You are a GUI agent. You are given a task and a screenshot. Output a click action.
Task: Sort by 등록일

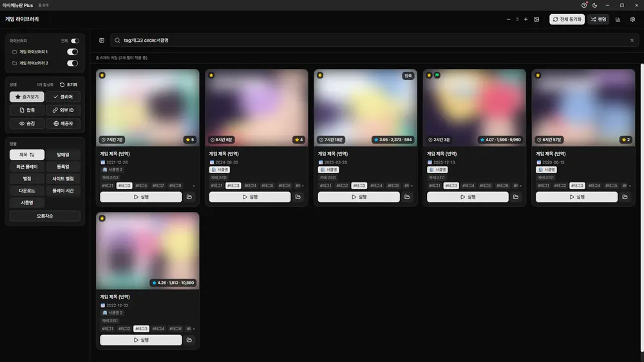63,167
